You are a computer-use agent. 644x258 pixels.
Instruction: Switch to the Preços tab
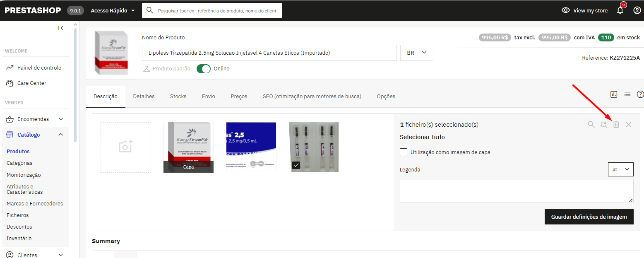click(239, 96)
